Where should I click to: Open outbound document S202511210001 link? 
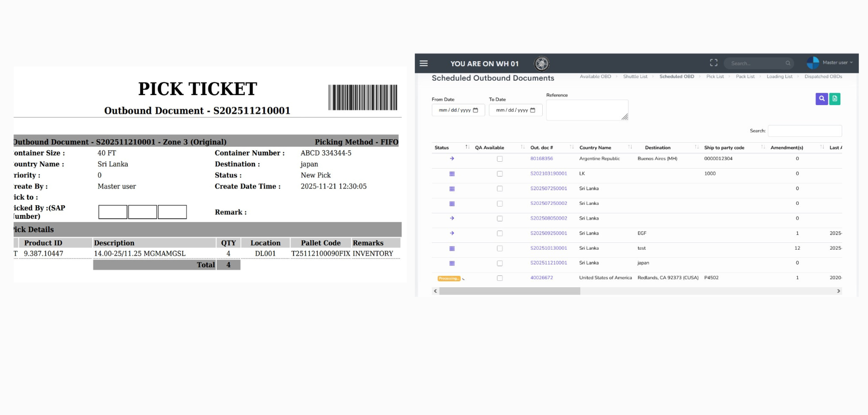point(549,263)
